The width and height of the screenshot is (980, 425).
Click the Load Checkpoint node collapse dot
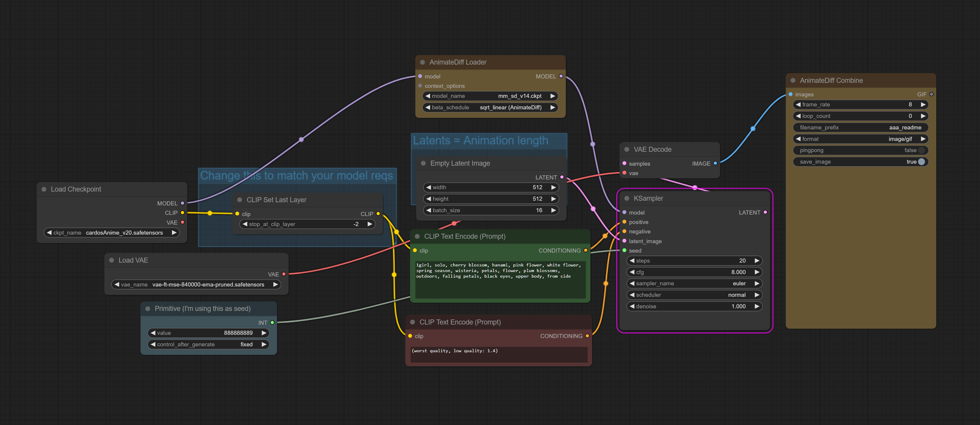tap(44, 189)
